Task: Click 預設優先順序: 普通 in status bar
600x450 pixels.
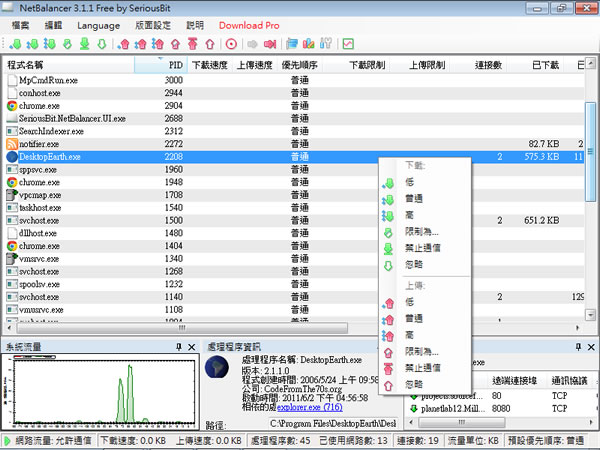Action: click(546, 440)
